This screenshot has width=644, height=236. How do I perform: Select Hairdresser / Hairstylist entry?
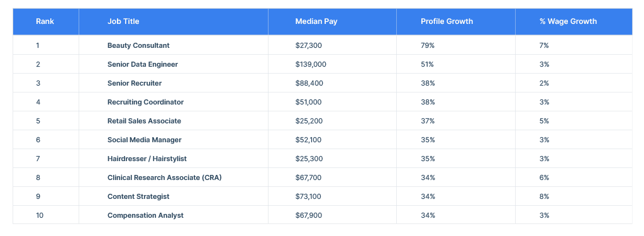(x=147, y=159)
